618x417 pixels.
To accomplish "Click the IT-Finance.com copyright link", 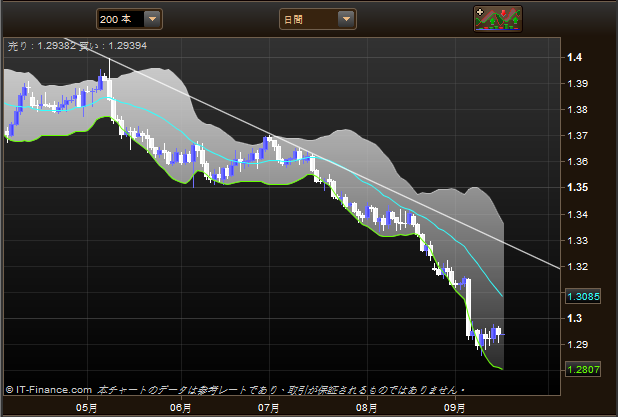I will pos(49,390).
